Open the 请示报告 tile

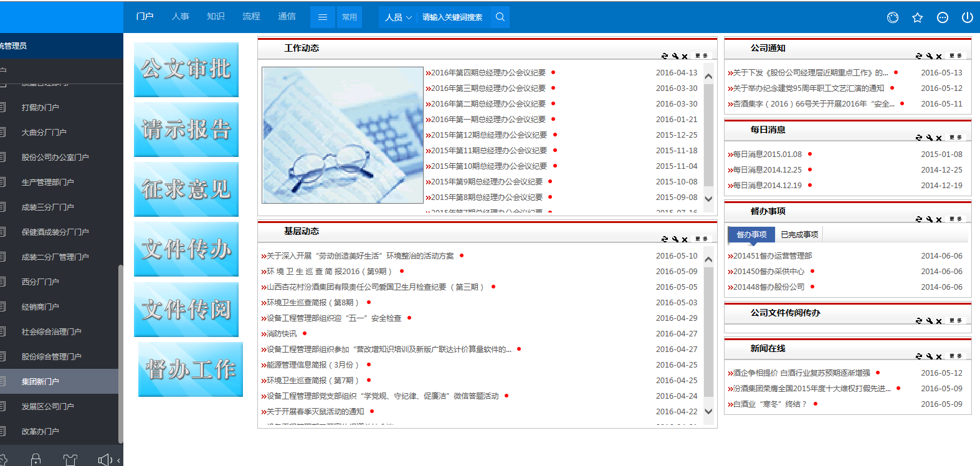tap(186, 129)
